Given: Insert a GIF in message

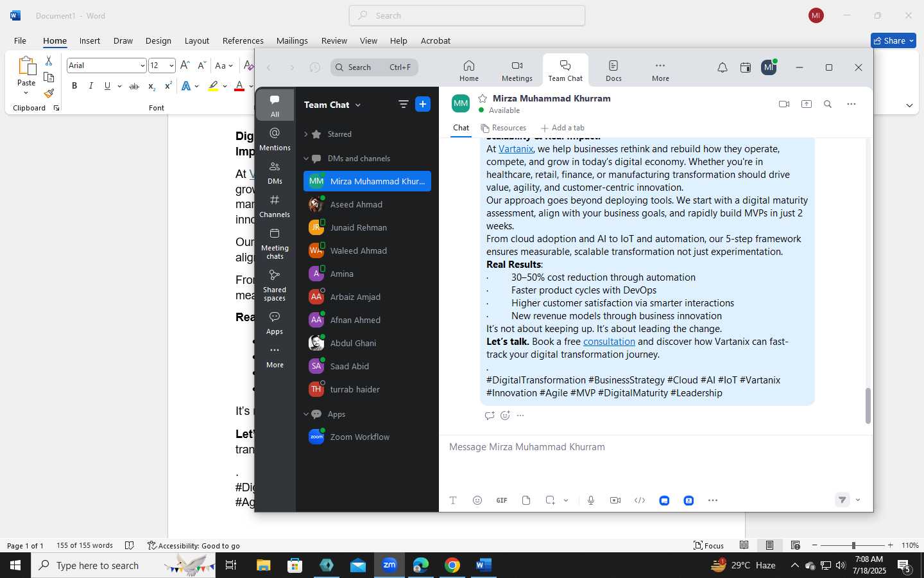Looking at the screenshot, I should click(502, 500).
